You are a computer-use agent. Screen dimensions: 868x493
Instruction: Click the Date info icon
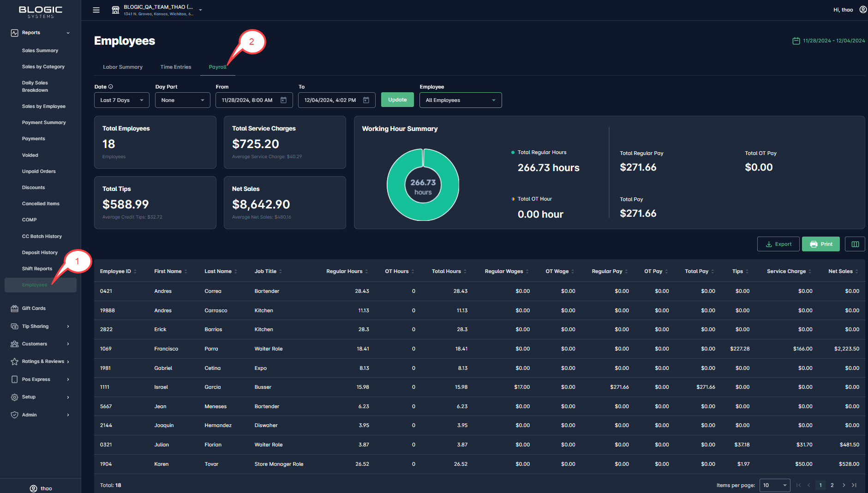point(111,87)
